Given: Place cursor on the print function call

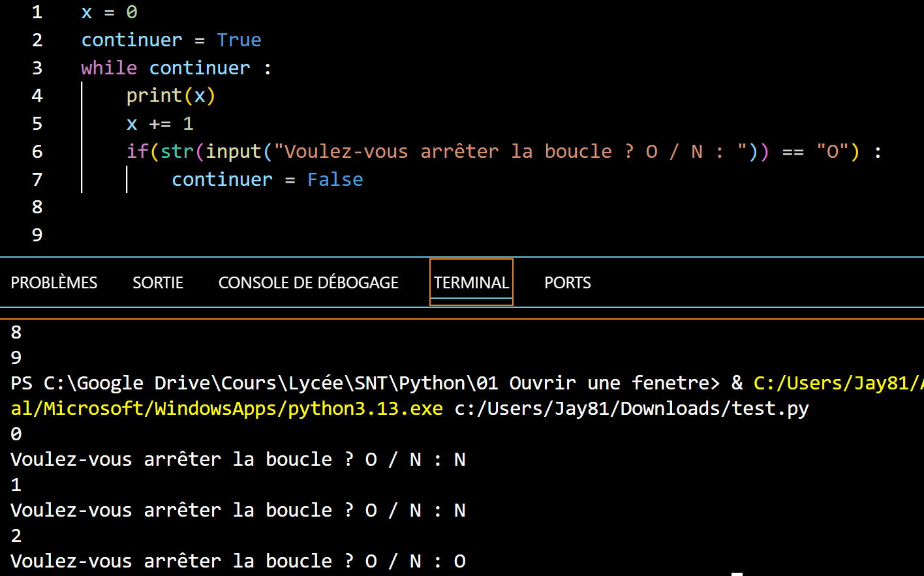Looking at the screenshot, I should pos(154,96).
